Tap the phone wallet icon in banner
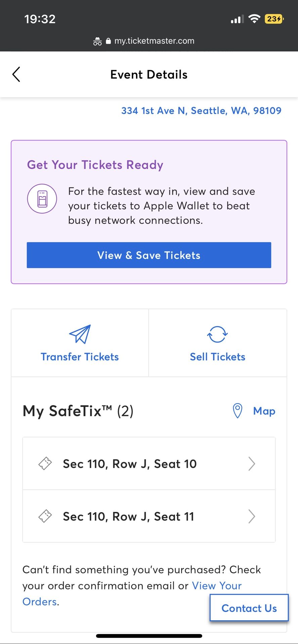The width and height of the screenshot is (298, 644). pos(42,199)
